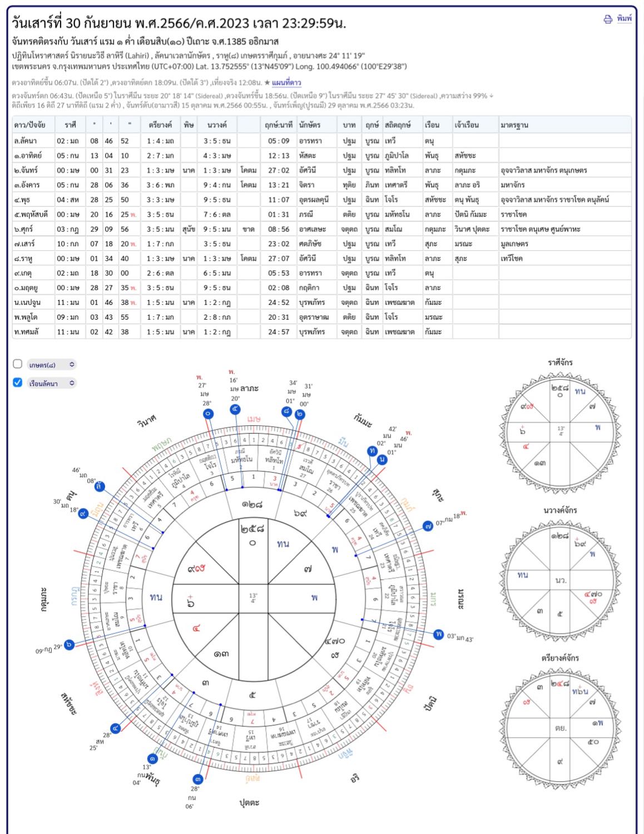Open the เรือนลัคนา dropdown
Screen dimensions: 644x834
pyautogui.click(x=52, y=383)
